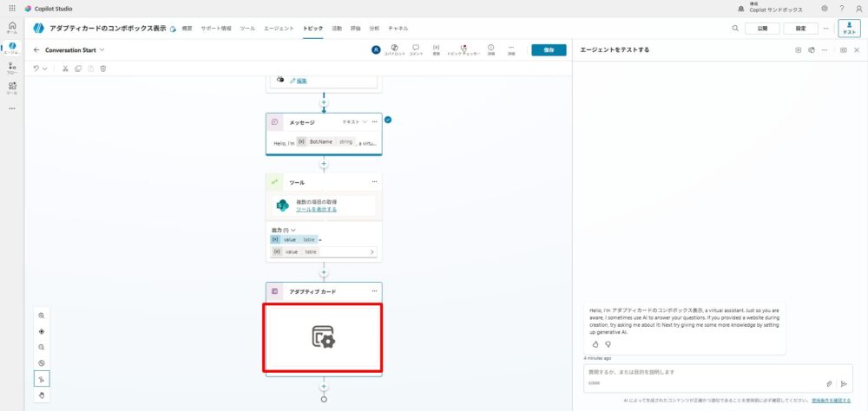Click the Copilot icon in topic toolbar
The width and height of the screenshot is (868, 411).
395,49
